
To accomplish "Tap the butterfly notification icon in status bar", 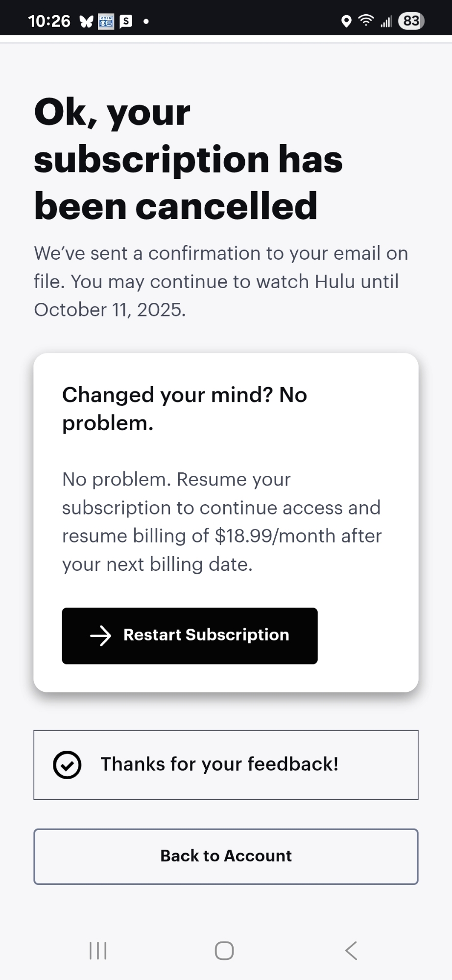I will tap(86, 22).
